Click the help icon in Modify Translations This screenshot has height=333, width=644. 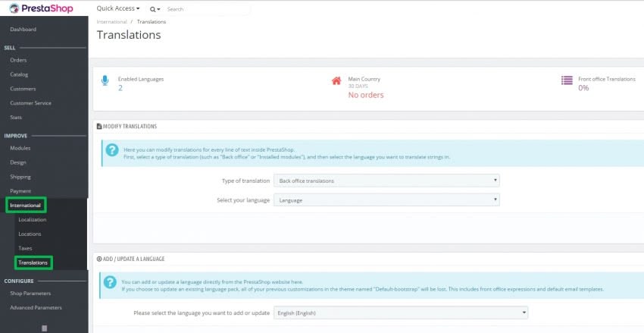pos(111,150)
